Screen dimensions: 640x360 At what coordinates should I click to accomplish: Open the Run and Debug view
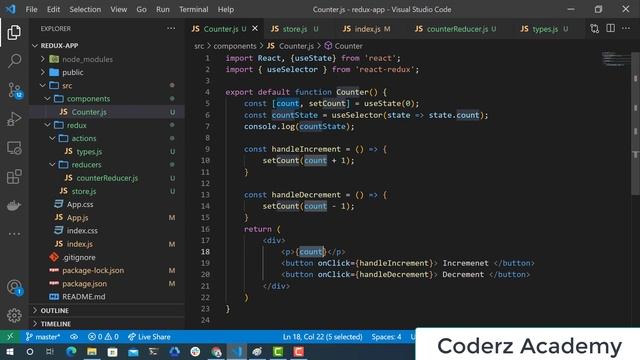(14, 119)
